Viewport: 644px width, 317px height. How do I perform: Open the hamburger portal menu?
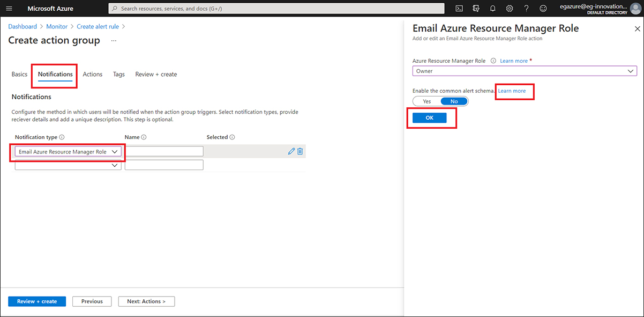click(9, 9)
